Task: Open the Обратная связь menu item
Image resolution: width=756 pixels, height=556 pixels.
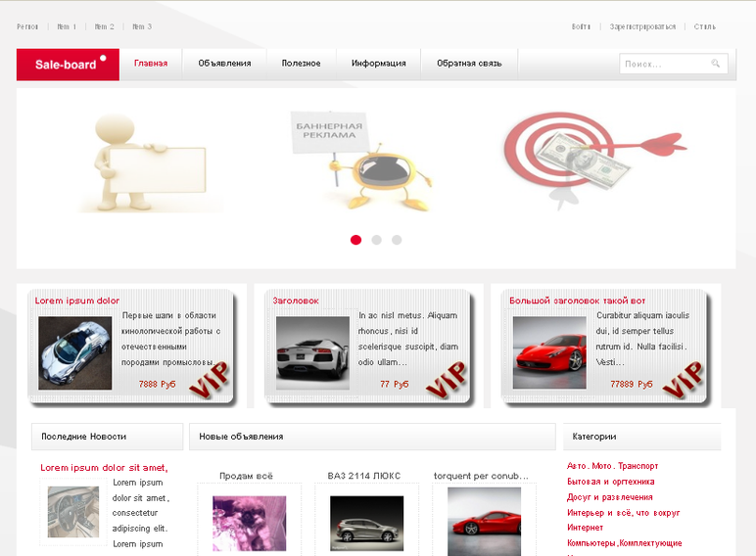Action: click(469, 64)
